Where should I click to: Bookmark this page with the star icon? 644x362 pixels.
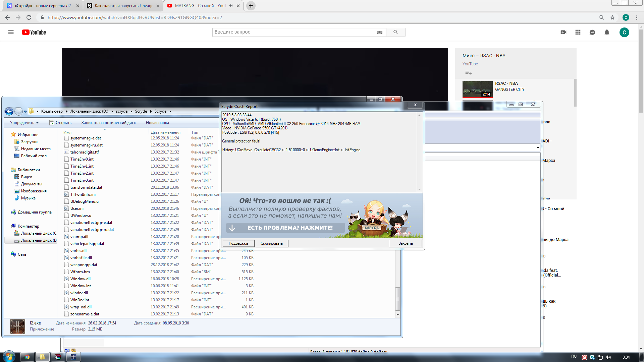[612, 17]
